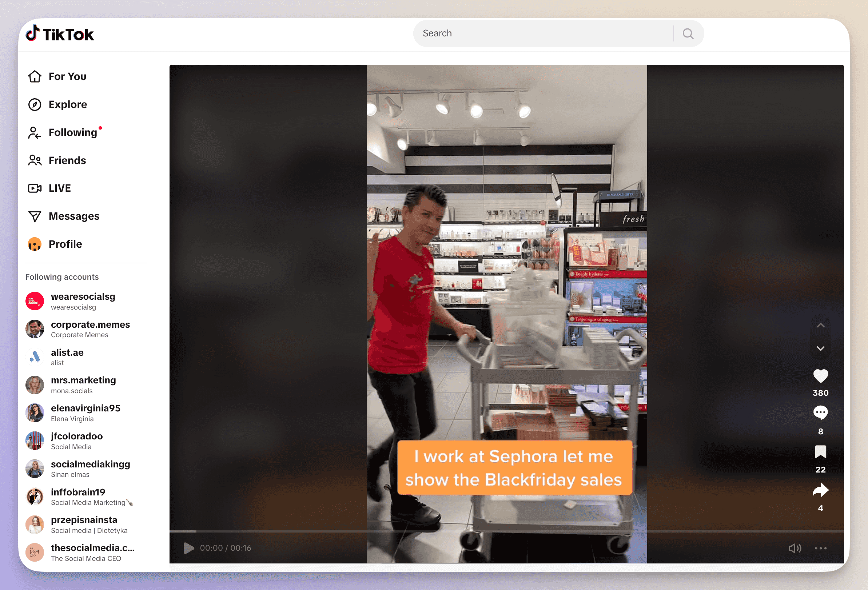Share the video
Viewport: 868px width, 590px height.
point(821,490)
